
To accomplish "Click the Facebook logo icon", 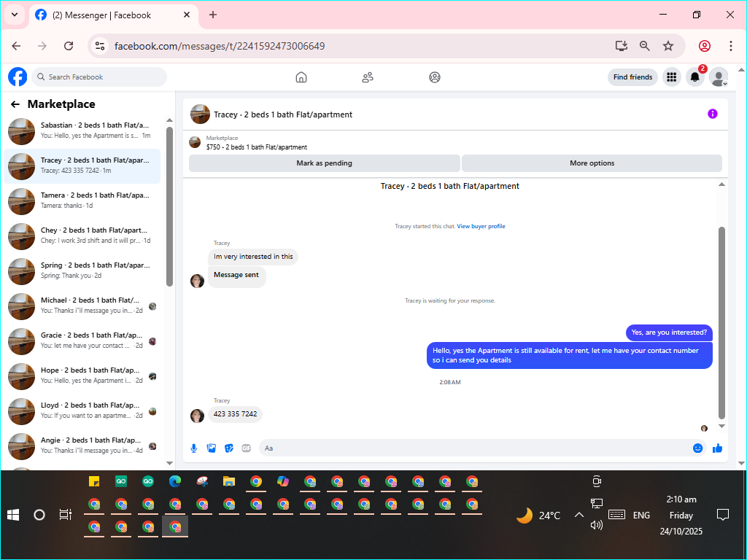I will tap(18, 77).
